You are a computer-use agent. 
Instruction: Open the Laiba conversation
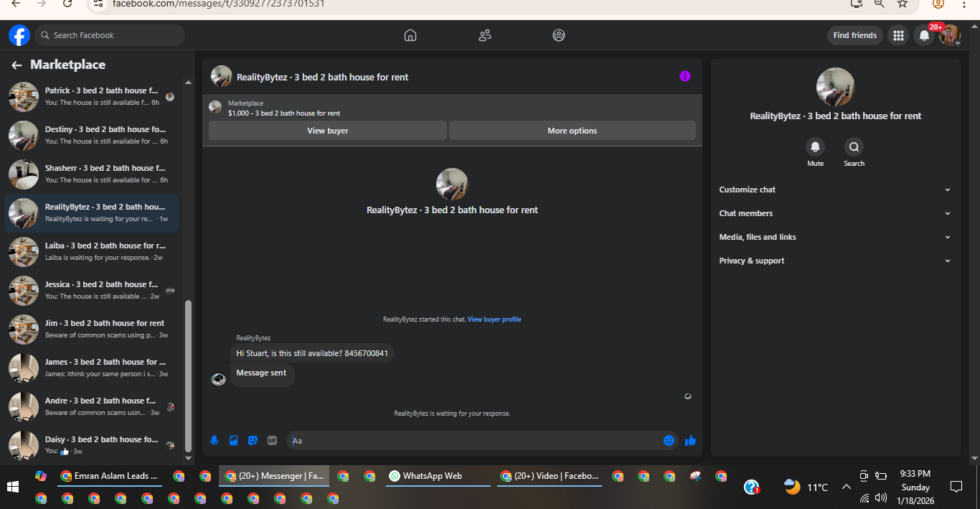coord(92,251)
